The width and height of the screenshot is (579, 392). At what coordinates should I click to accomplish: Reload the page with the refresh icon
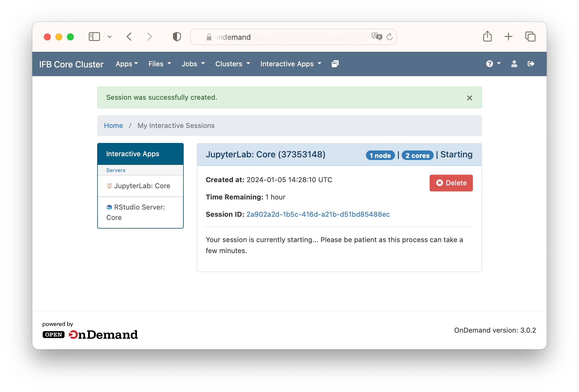click(x=390, y=37)
